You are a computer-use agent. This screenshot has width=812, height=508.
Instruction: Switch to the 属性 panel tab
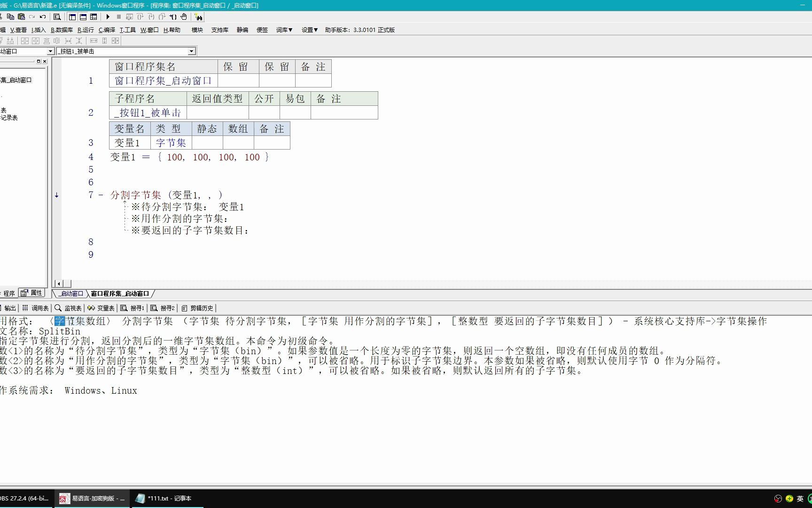click(x=32, y=293)
